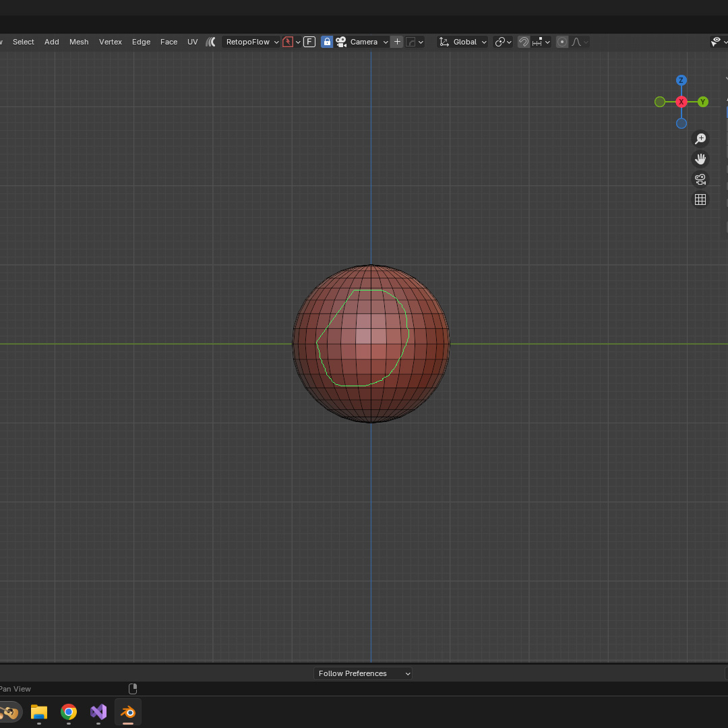The width and height of the screenshot is (728, 728).
Task: Click the zoom magnifier viewport gizmo
Action: tap(700, 139)
